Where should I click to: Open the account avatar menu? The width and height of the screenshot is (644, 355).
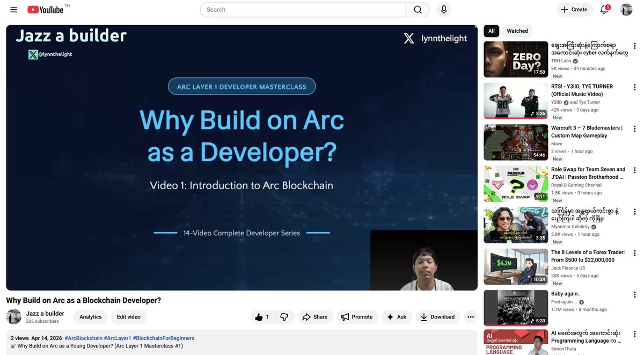click(x=626, y=10)
